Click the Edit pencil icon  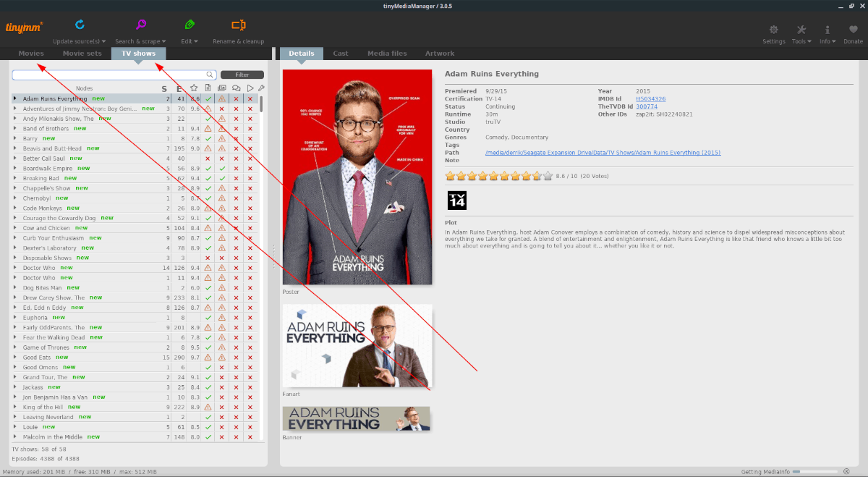(x=189, y=25)
